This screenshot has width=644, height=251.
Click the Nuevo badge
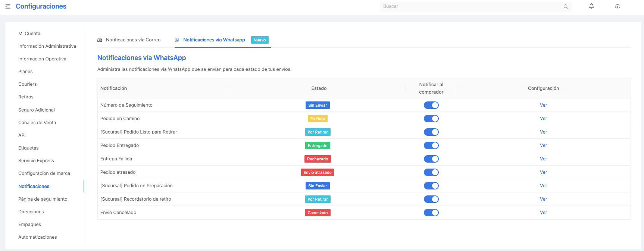pos(260,40)
